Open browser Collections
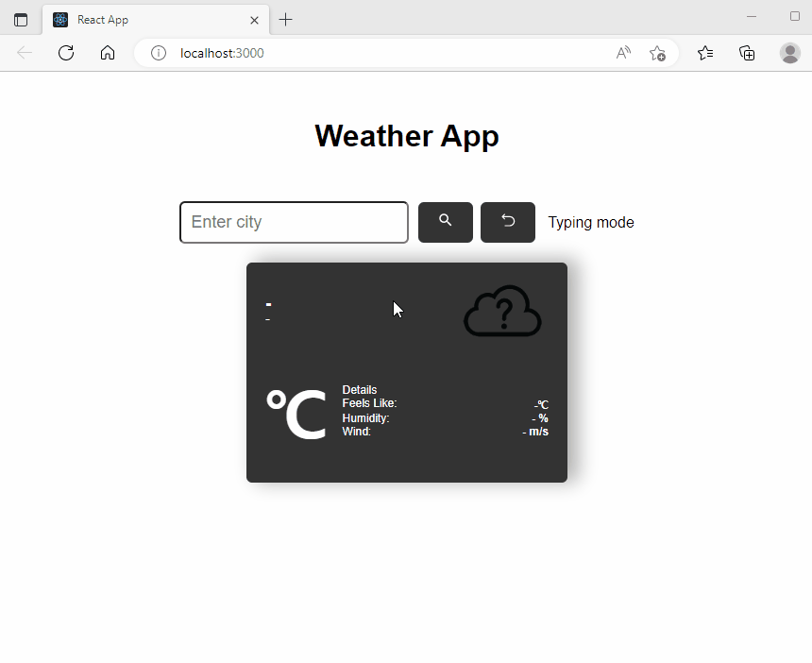The height and width of the screenshot is (663, 812). 747,53
